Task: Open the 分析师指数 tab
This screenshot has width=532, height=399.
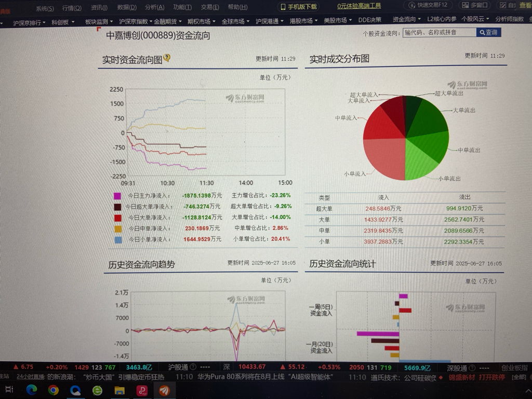Action: (x=509, y=19)
